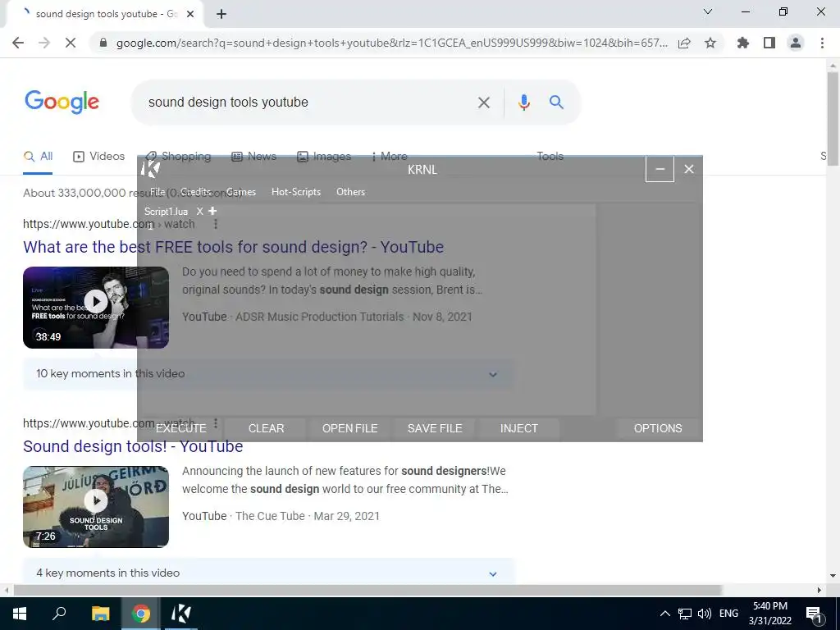840x630 pixels.
Task: Open the Hot-Scripts menu in KRNL
Action: tap(295, 192)
